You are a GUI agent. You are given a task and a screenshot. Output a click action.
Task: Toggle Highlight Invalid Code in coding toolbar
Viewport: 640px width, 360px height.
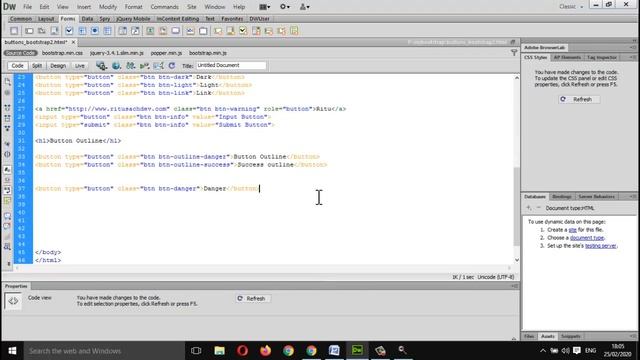point(7,180)
